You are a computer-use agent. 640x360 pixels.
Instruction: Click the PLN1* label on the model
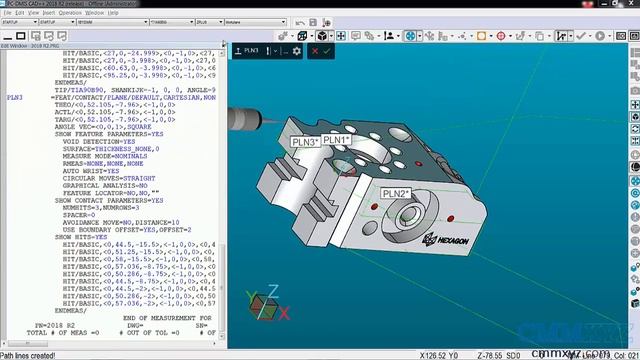(x=336, y=140)
